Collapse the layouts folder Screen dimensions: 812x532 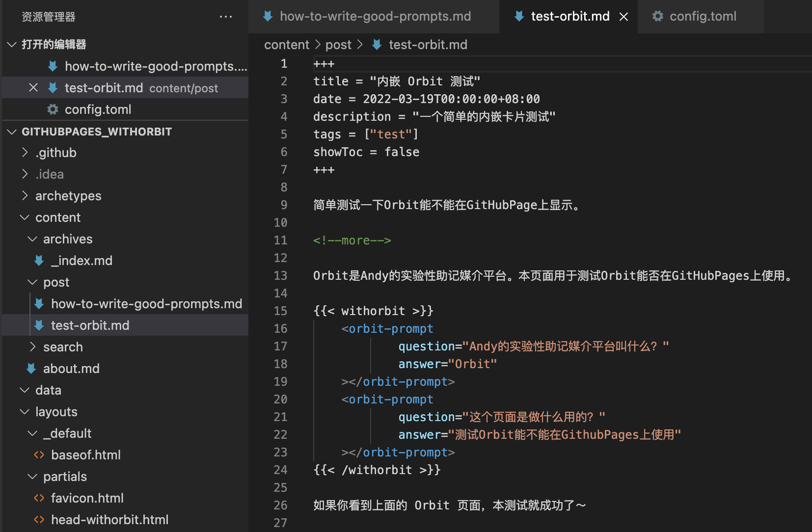coord(25,412)
